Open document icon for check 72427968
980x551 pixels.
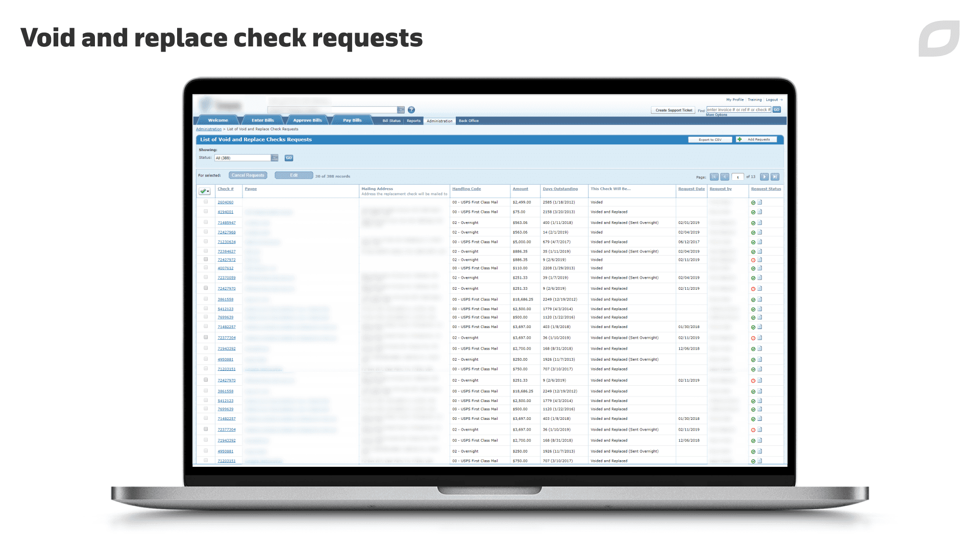click(x=759, y=232)
